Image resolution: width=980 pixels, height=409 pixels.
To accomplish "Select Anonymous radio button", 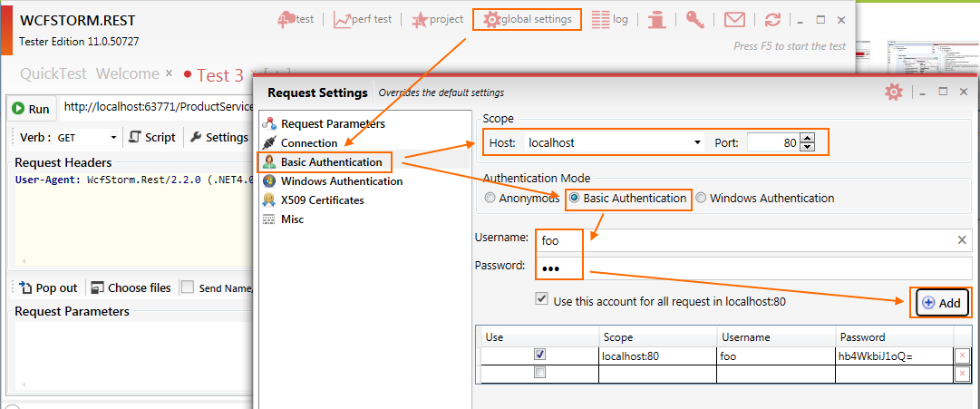I will pyautogui.click(x=490, y=199).
